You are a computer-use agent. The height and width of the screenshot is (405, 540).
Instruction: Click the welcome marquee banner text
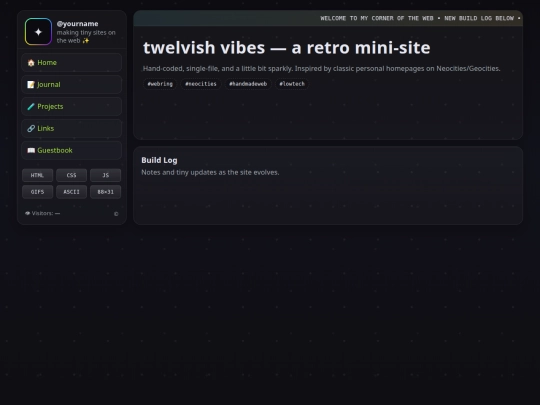pos(420,18)
